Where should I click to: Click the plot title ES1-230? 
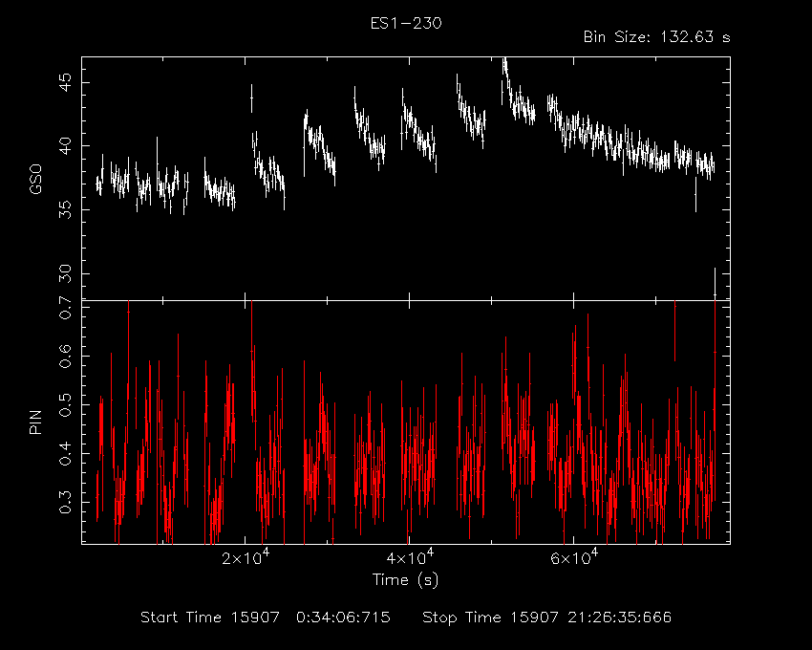(x=406, y=23)
